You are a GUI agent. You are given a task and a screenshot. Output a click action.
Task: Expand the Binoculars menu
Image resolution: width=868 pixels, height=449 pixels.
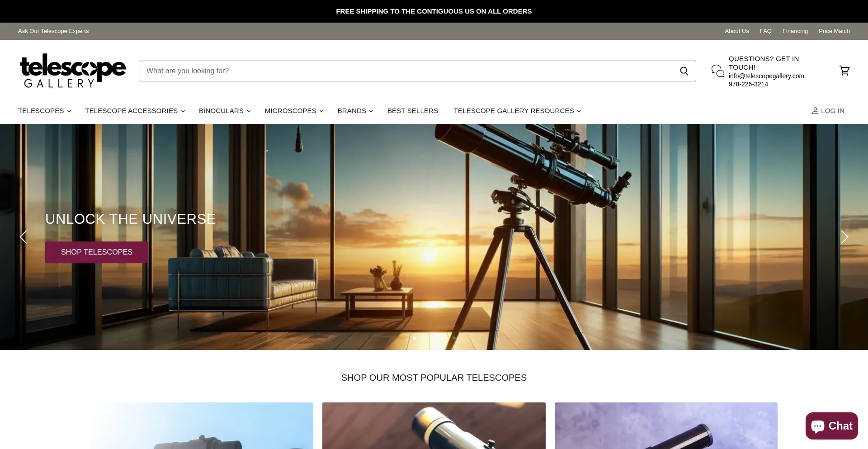click(224, 111)
